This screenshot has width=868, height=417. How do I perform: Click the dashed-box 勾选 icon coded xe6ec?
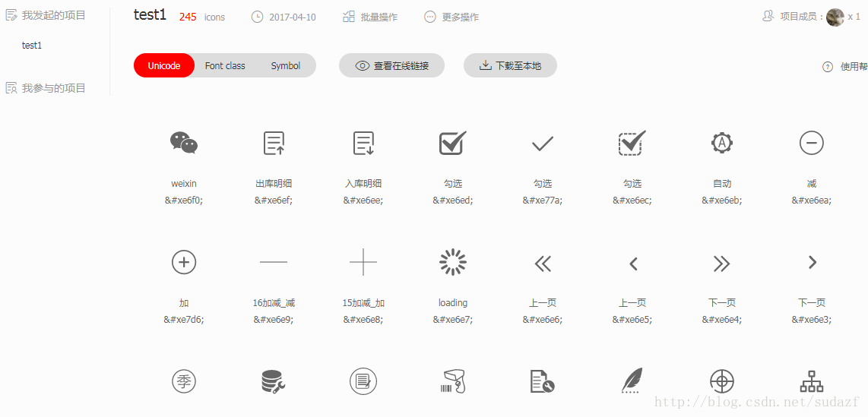coord(632,144)
